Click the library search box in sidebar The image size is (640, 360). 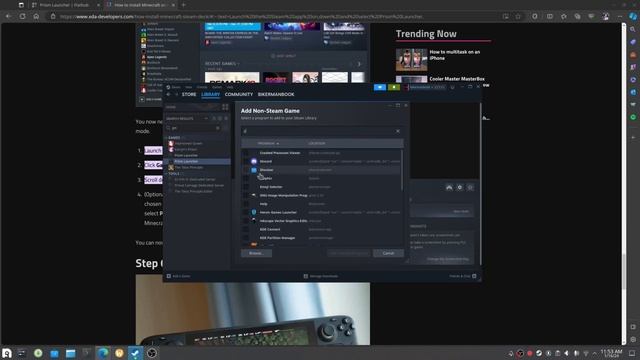(193, 128)
